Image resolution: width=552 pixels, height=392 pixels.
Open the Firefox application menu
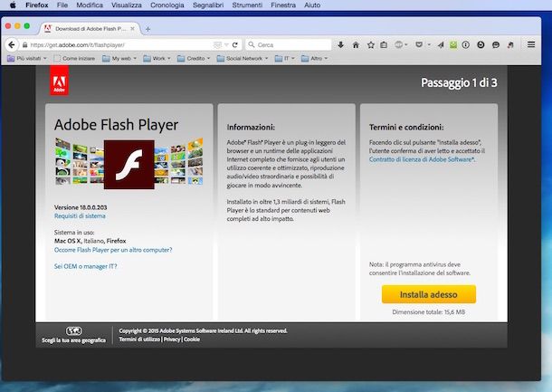tap(37, 5)
